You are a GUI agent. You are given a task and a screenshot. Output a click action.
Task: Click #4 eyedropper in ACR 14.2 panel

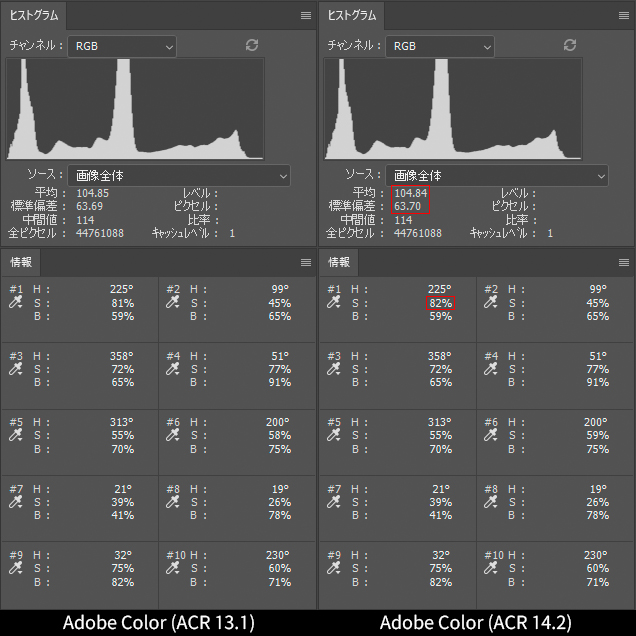(x=490, y=369)
